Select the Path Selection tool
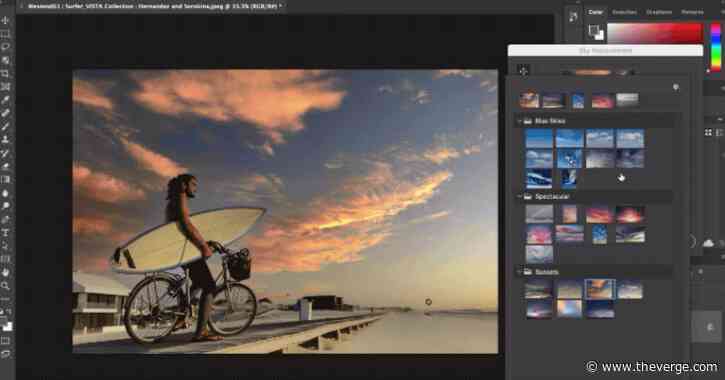 pos(6,245)
